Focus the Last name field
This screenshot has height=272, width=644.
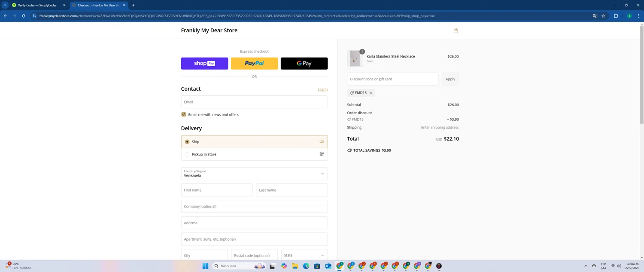coord(292,190)
